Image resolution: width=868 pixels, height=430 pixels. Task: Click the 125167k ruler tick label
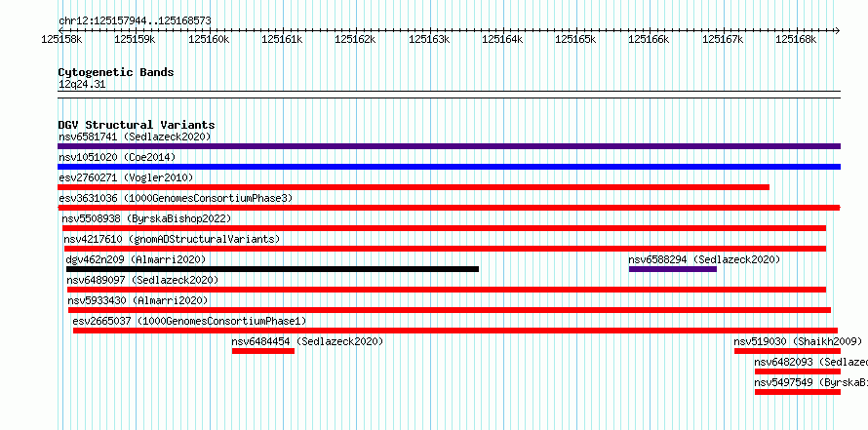724,39
